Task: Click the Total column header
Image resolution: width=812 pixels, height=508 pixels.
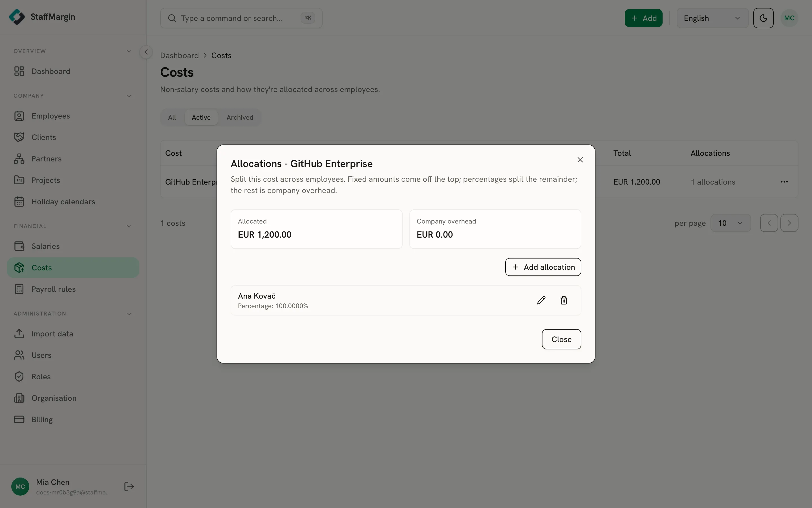Action: (622, 153)
